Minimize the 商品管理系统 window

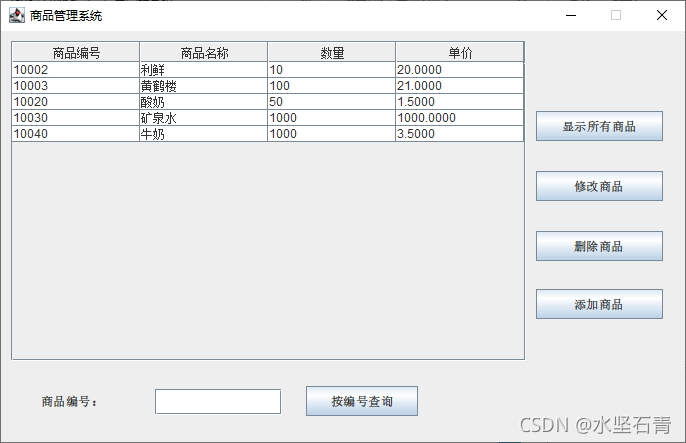570,15
